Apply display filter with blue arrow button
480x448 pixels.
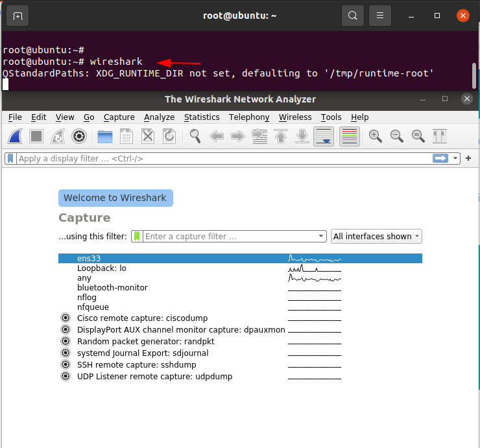point(440,158)
